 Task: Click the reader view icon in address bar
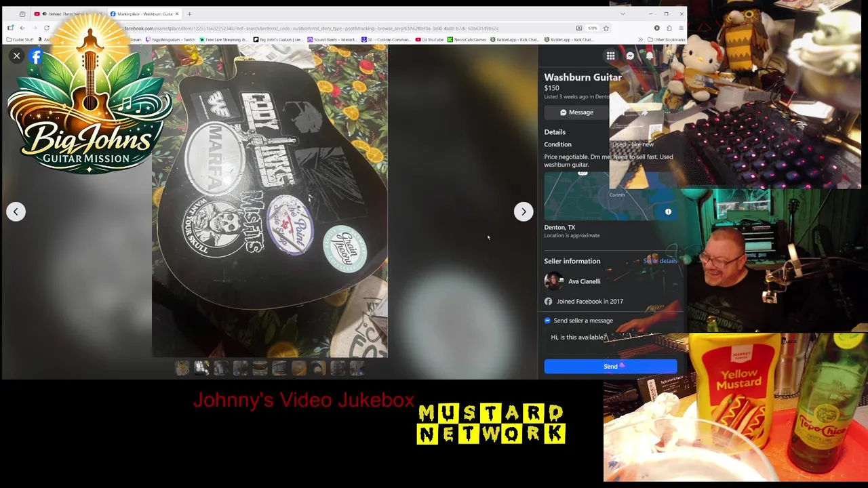578,28
